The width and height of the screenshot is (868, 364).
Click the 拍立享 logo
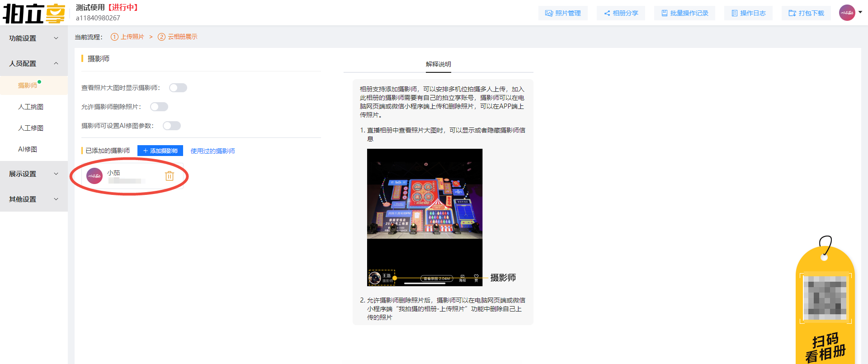pos(34,13)
